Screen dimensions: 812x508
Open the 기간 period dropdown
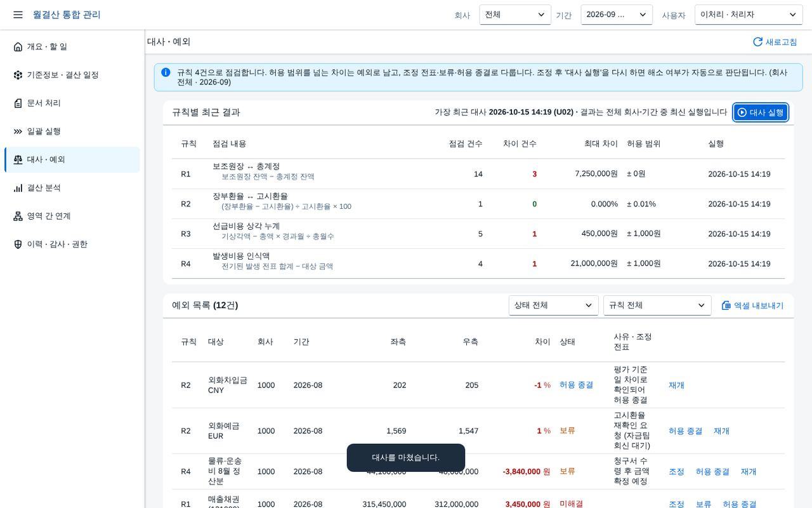click(x=617, y=15)
